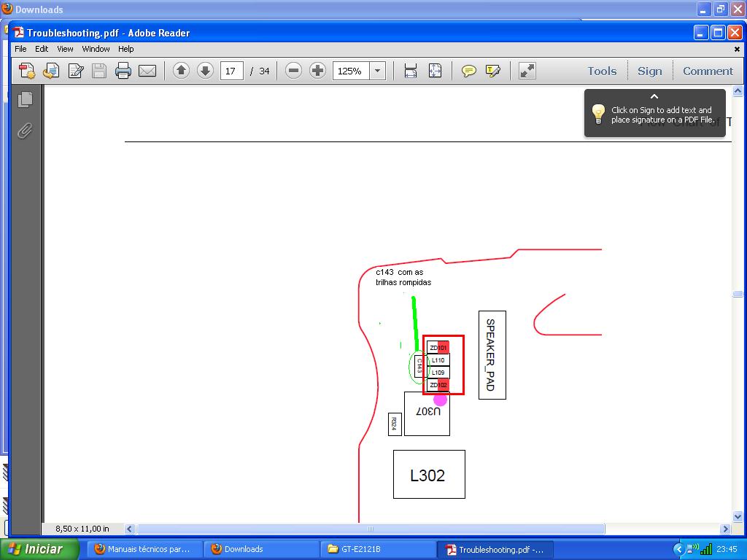Click the SPEAKER_PAD component box

(x=492, y=355)
